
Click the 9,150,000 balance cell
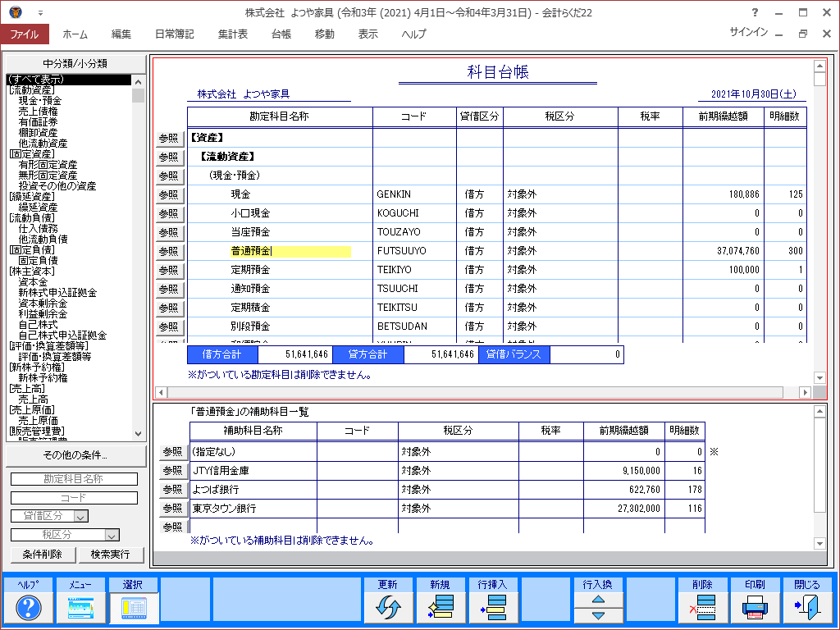624,471
